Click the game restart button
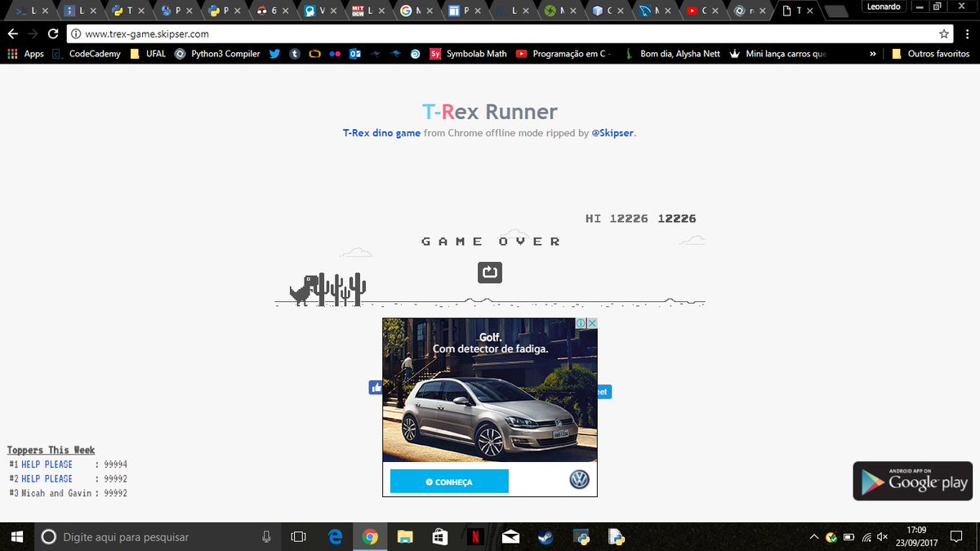 (x=490, y=272)
